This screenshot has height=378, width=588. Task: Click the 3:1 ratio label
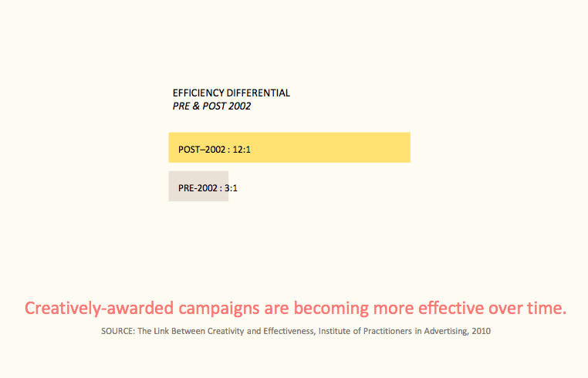coord(231,188)
